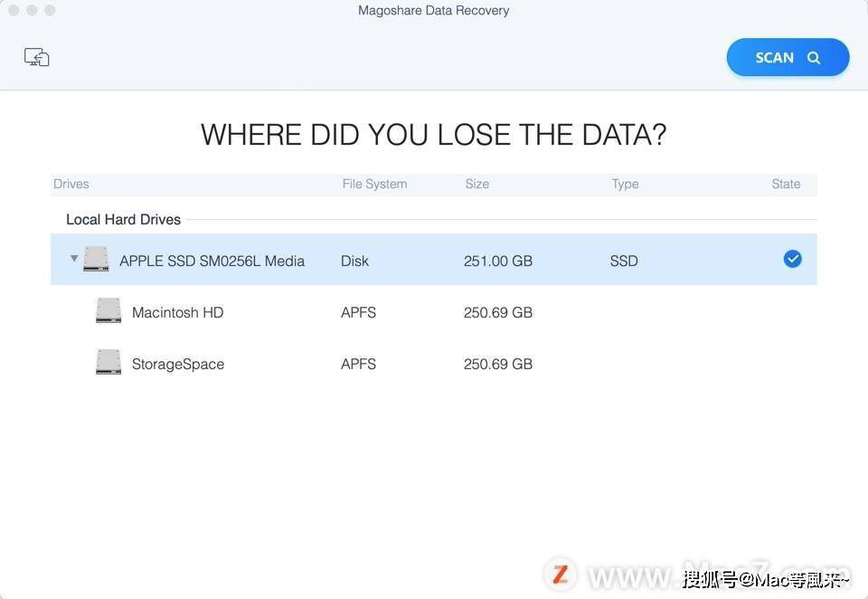This screenshot has height=599, width=868.
Task: Click the Magoshare Data Recovery window title
Action: (x=433, y=11)
